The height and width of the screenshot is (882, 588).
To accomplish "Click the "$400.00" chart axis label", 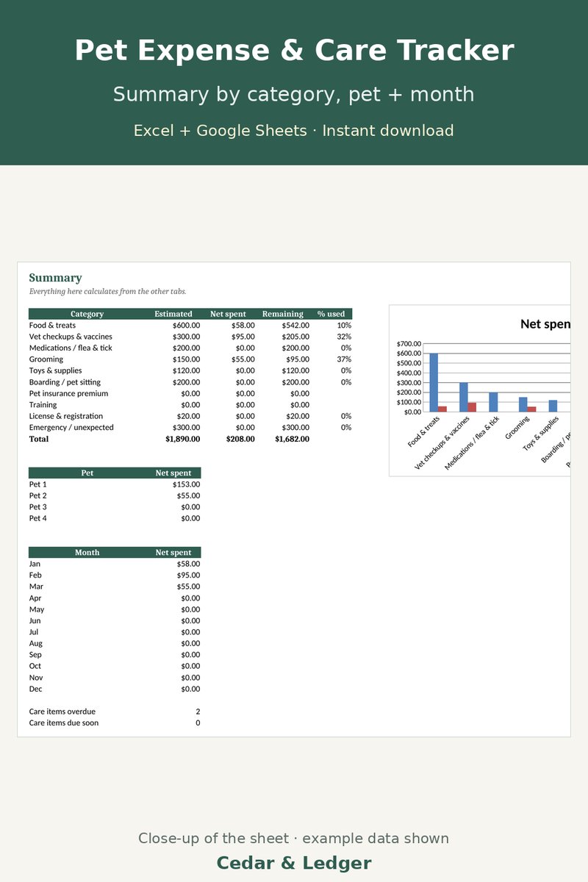I will pyautogui.click(x=409, y=373).
